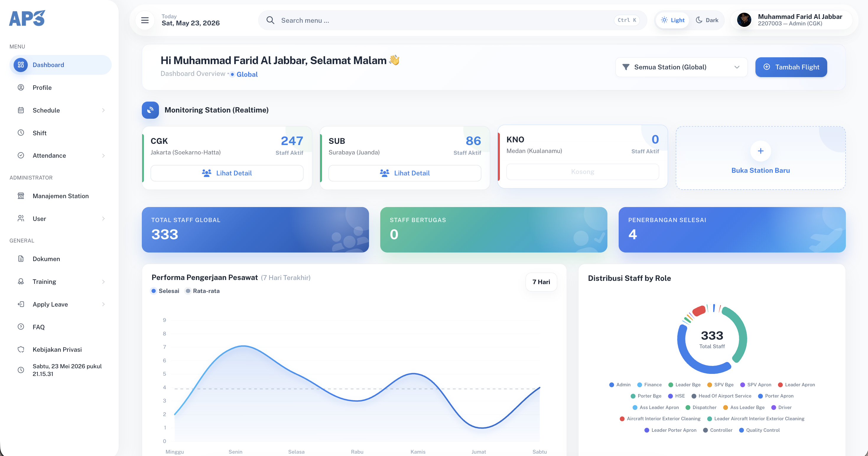Click the clock icon beside sidebar timestamp
868x456 pixels.
coord(21,370)
